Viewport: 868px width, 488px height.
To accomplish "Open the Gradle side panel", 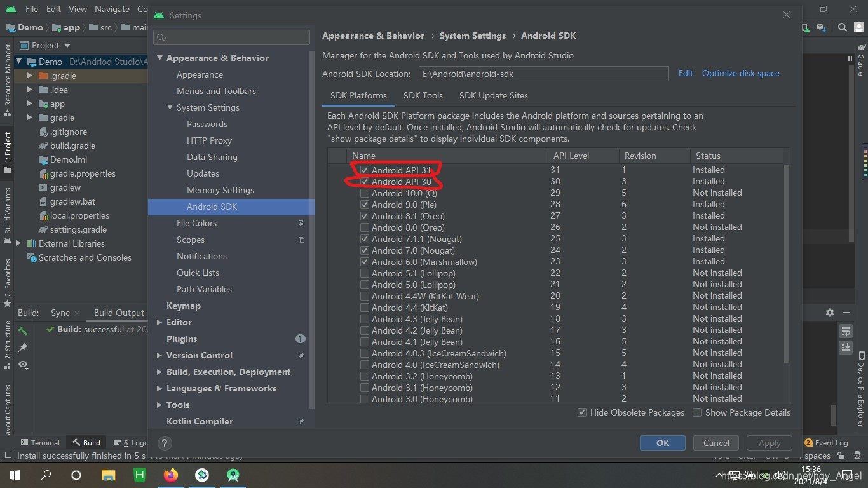I will coord(861,60).
